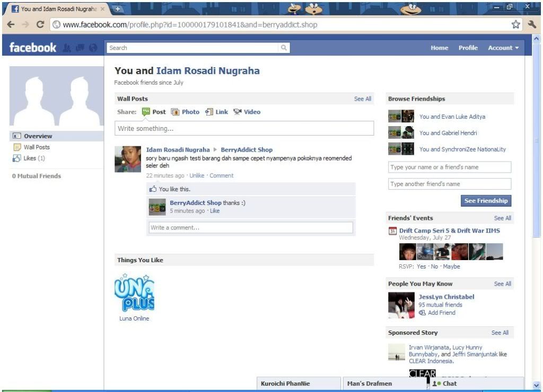Screen dimensions: 543x392
Task: Open JessLyn Christabel's profile link
Action: (446, 297)
